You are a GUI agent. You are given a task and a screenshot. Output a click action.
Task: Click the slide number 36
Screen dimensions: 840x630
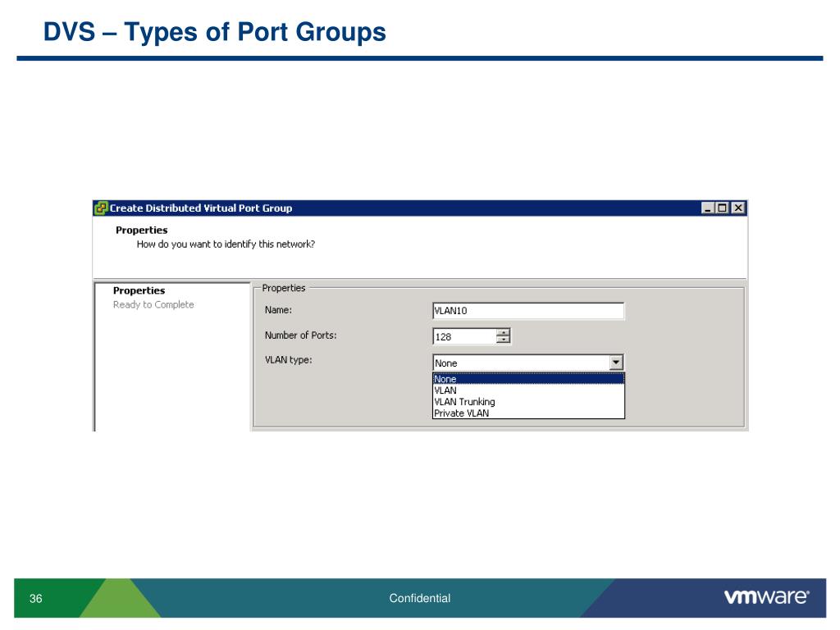[x=36, y=598]
